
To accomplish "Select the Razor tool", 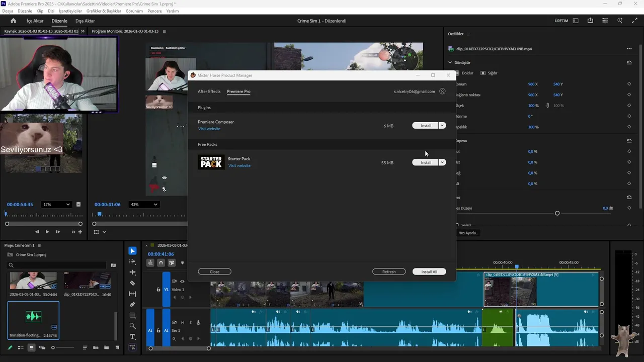I will coord(132,283).
